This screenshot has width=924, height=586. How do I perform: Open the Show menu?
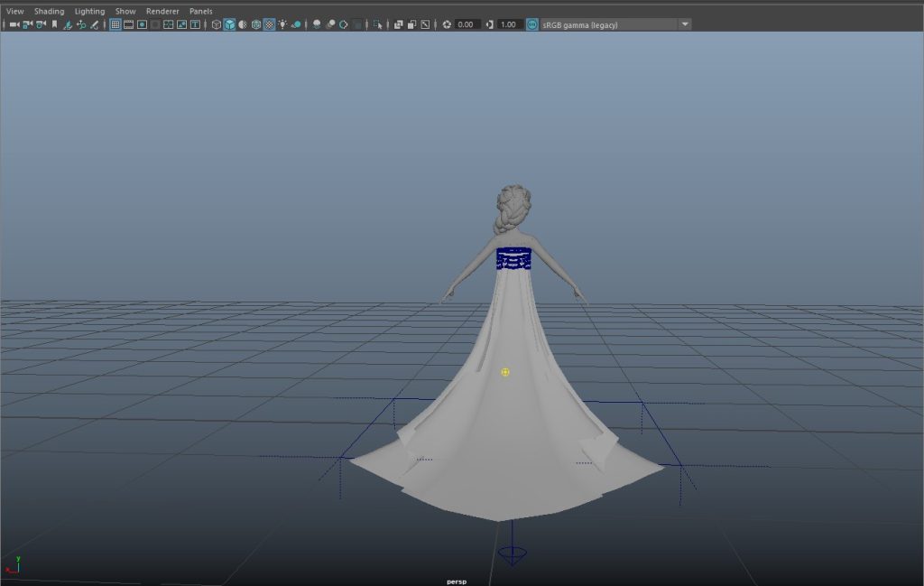tap(125, 11)
